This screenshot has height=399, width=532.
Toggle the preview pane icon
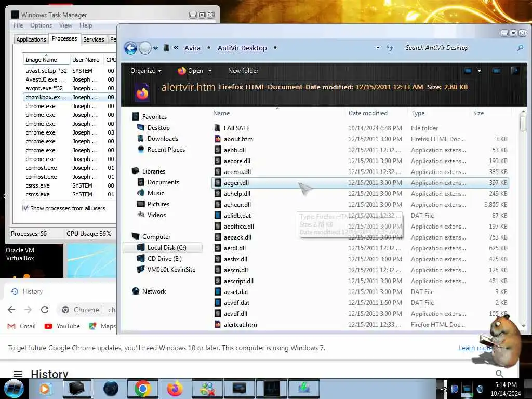point(496,71)
